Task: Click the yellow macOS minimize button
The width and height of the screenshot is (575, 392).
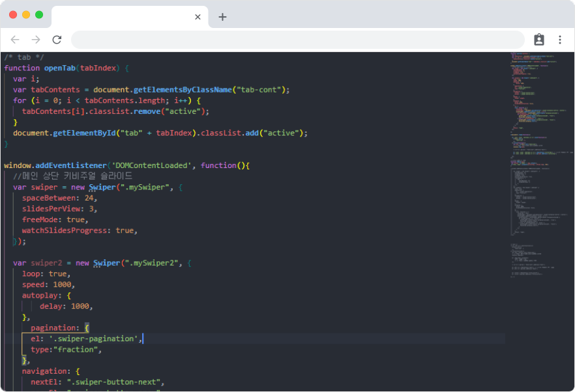Action: [26, 15]
